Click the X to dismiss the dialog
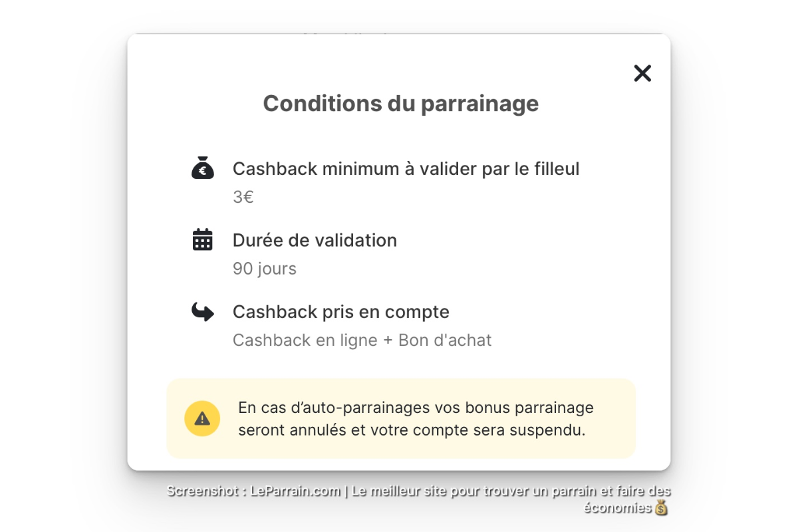This screenshot has height=532, width=798. click(642, 73)
